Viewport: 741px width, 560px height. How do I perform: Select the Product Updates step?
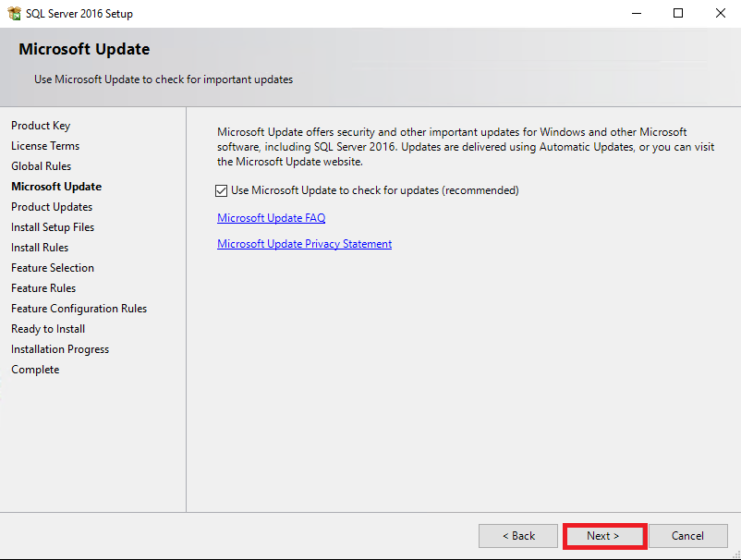pos(52,207)
